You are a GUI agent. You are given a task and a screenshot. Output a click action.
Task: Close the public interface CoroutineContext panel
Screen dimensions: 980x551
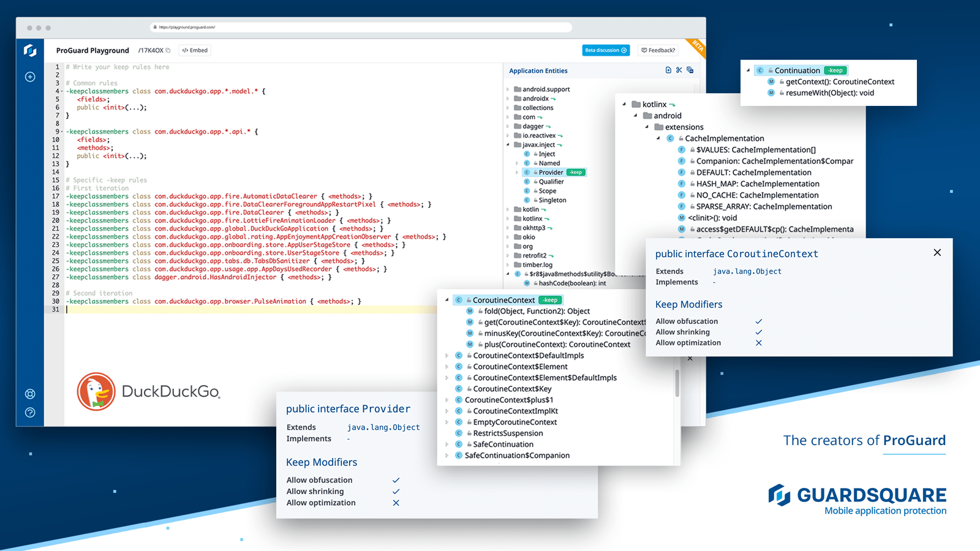937,253
